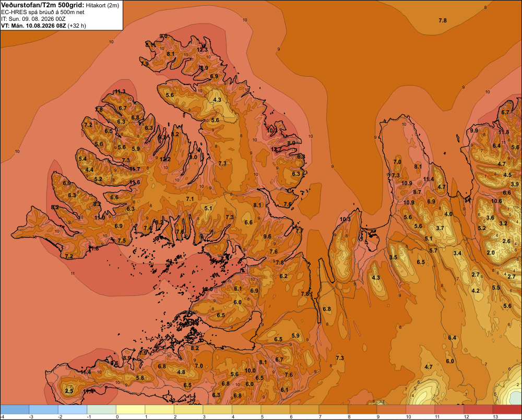Select the 7.1 temperature label in the central Westfjords
The height and width of the screenshot is (420, 522).
pos(190,199)
